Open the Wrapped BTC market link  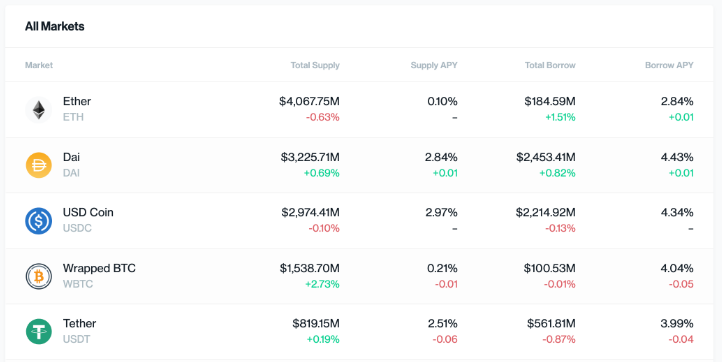point(99,268)
